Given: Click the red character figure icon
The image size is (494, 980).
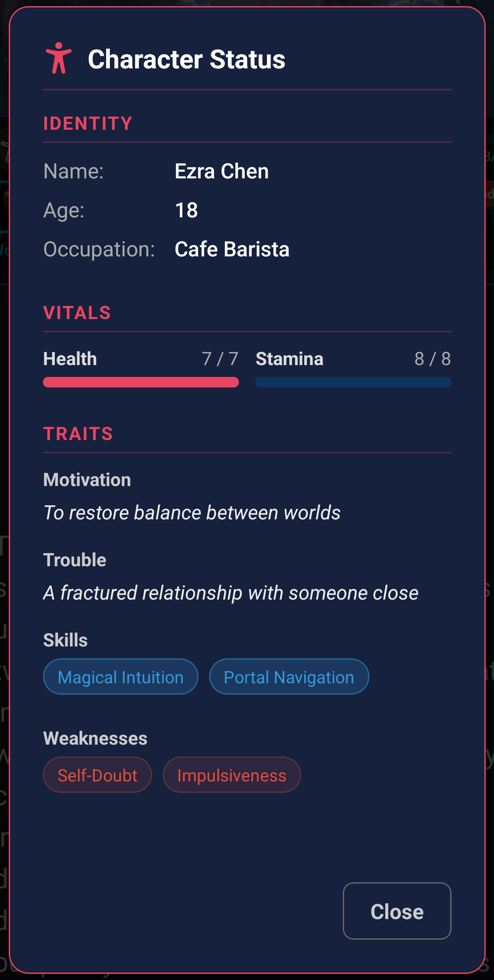Looking at the screenshot, I should [x=59, y=59].
